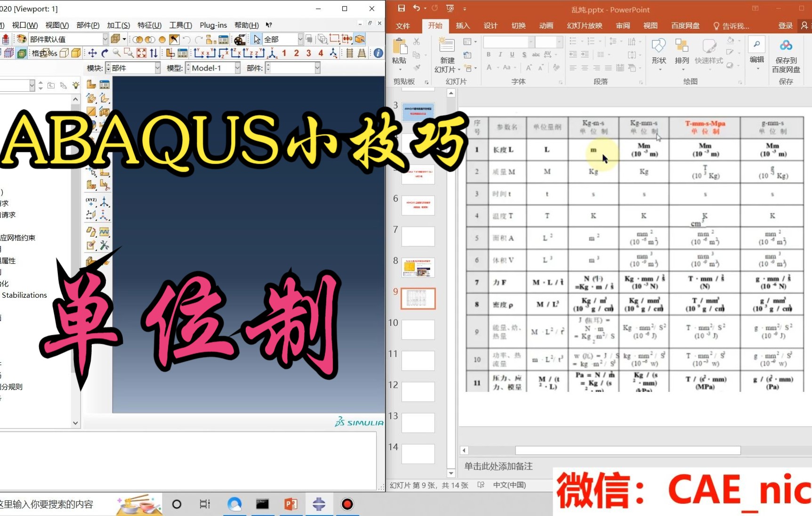Align text left in PowerPoint paragraph group

(x=573, y=68)
